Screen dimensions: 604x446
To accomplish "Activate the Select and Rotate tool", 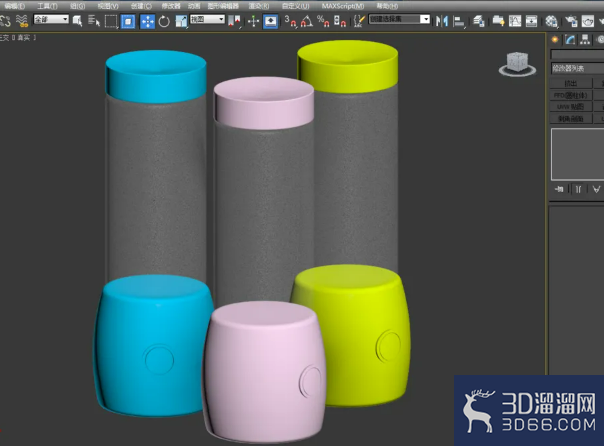I will [x=164, y=21].
